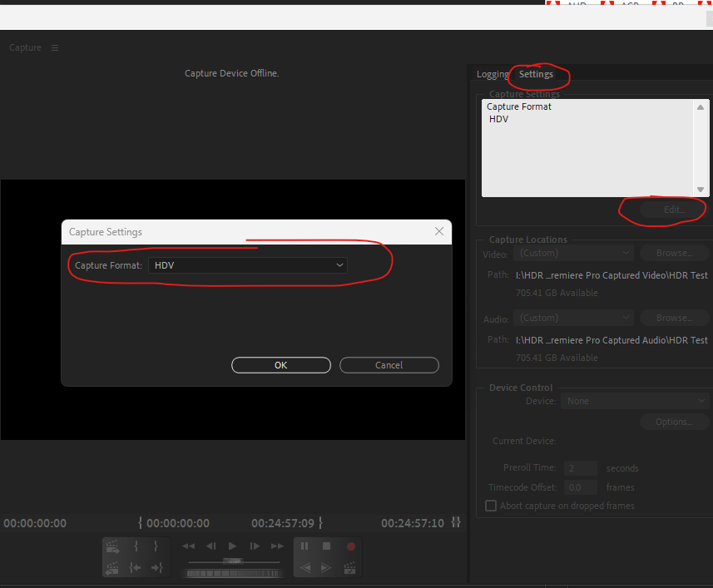Click the scroll down arrow in Capture Settings list
This screenshot has height=588, width=713.
click(701, 190)
